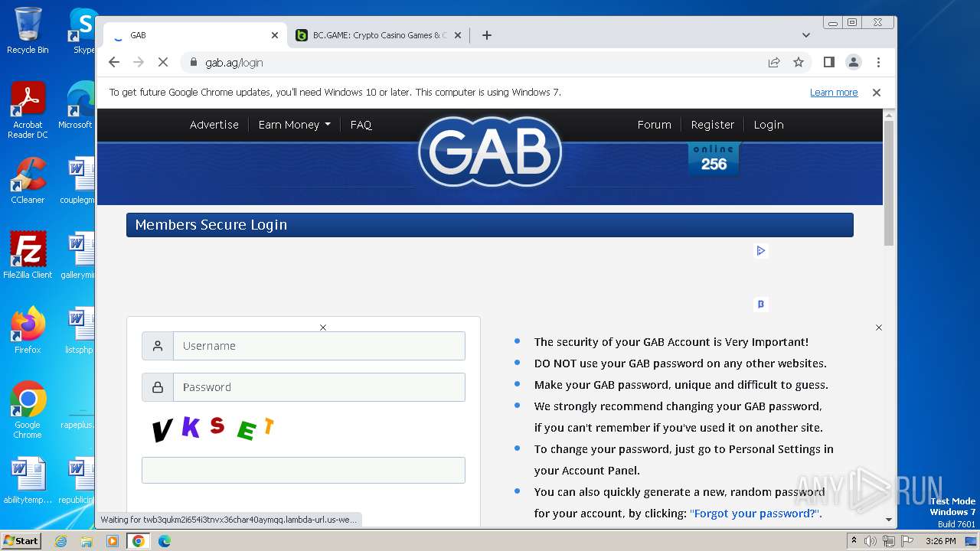Open the Firefox desktop icon

pyautogui.click(x=28, y=330)
